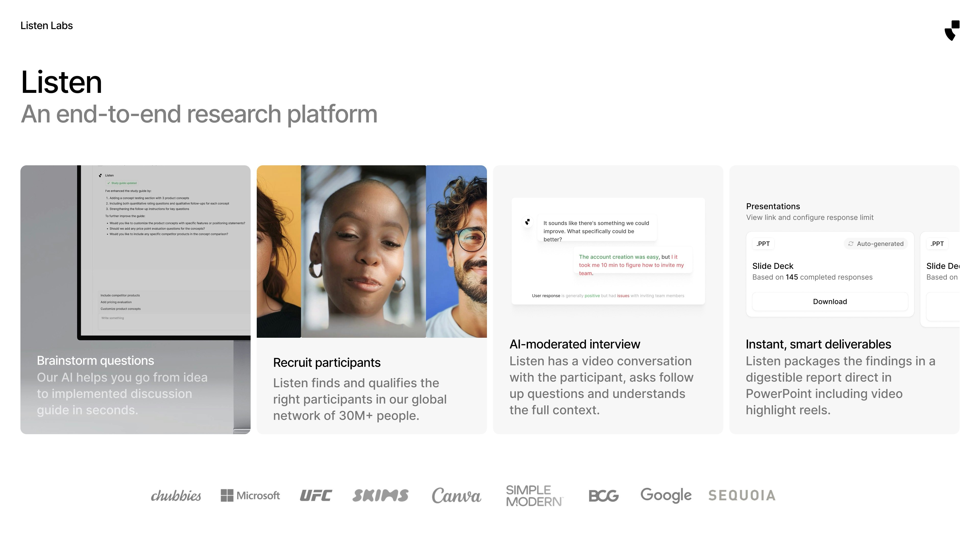980x551 pixels.
Task: Click the Simple Modern logo
Action: [534, 495]
